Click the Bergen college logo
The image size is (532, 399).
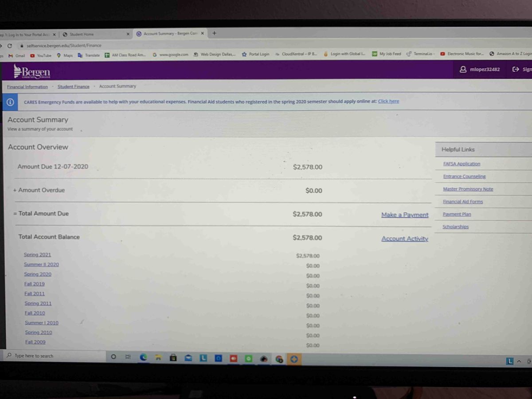pyautogui.click(x=32, y=71)
